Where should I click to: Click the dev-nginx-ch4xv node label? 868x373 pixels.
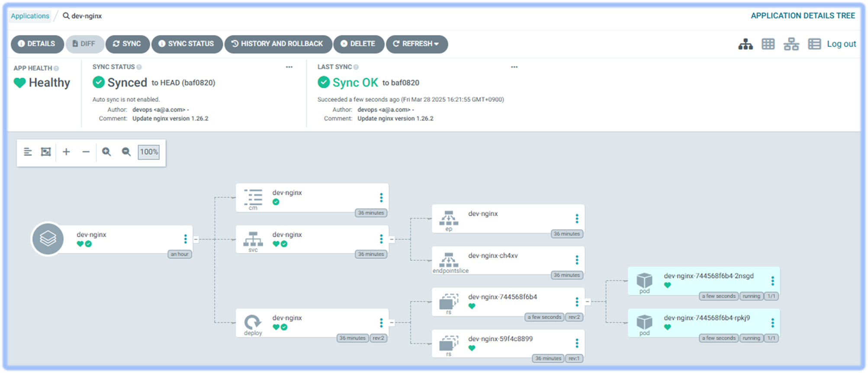(x=493, y=256)
